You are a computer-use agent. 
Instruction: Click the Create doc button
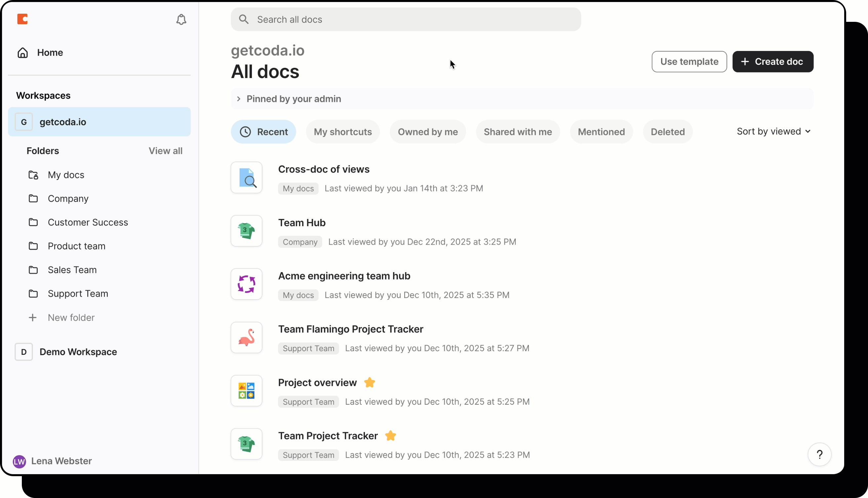click(x=773, y=62)
